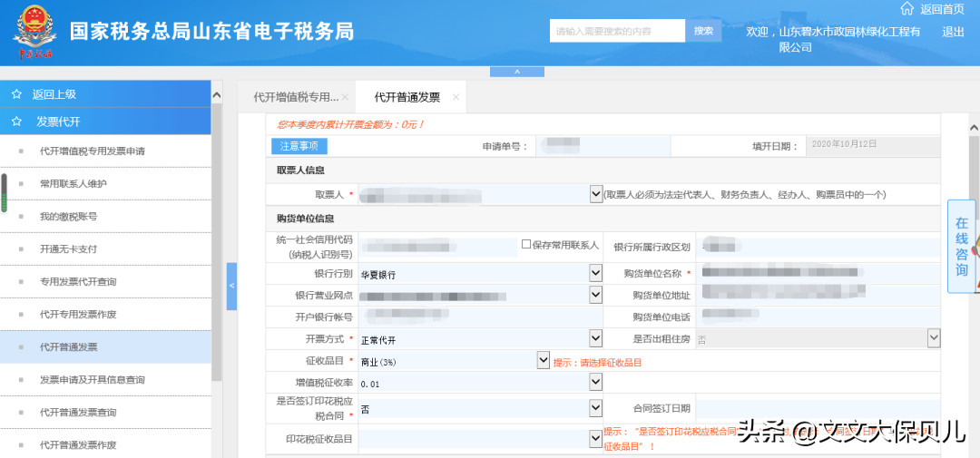
Task: Click the 退出 link
Action: tap(953, 32)
